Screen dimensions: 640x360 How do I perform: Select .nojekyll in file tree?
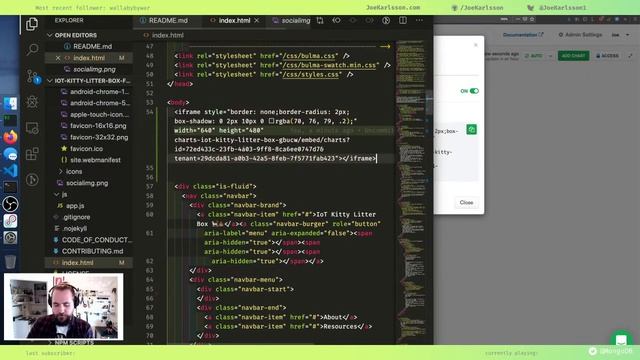76,229
